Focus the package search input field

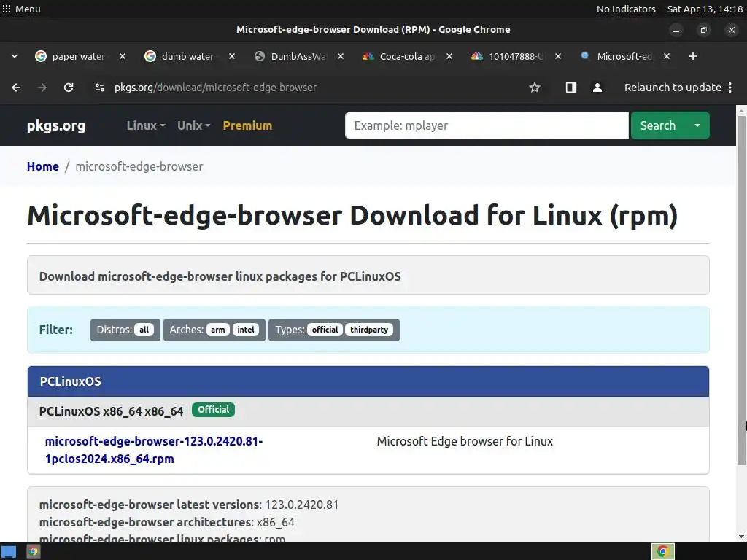487,125
